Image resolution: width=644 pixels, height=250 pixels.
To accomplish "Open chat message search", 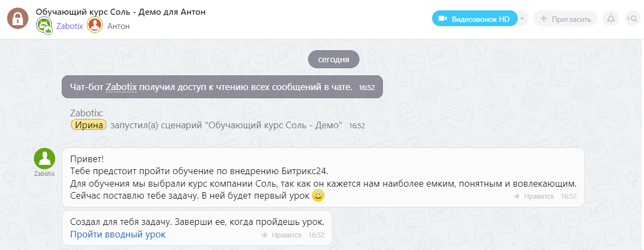I will click(x=633, y=19).
